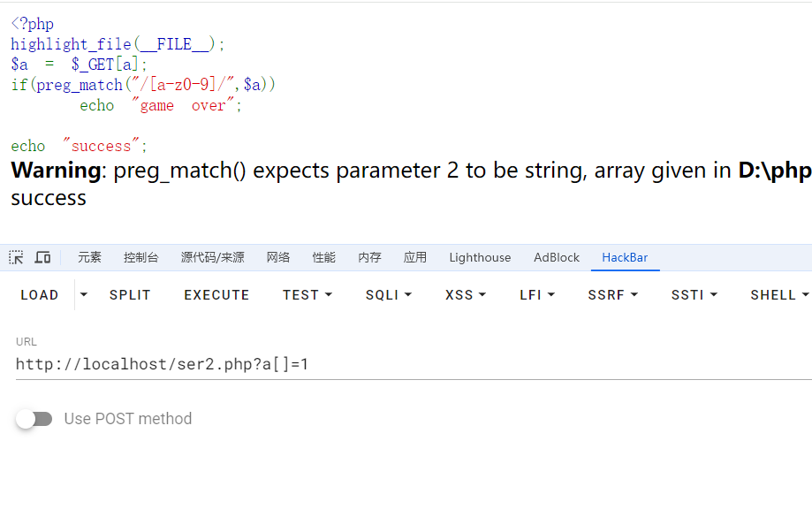Click the LOAD button
This screenshot has width=812, height=517.
coord(40,295)
